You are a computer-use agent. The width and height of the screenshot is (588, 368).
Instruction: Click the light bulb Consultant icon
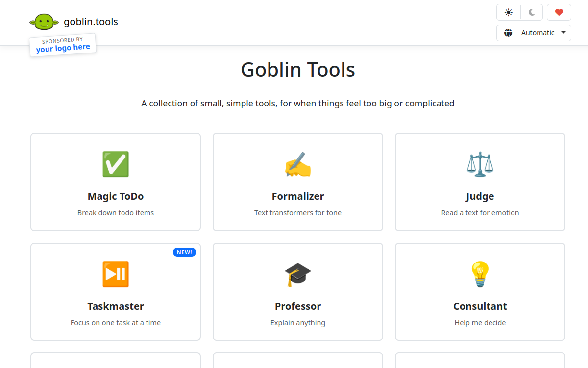pos(480,274)
